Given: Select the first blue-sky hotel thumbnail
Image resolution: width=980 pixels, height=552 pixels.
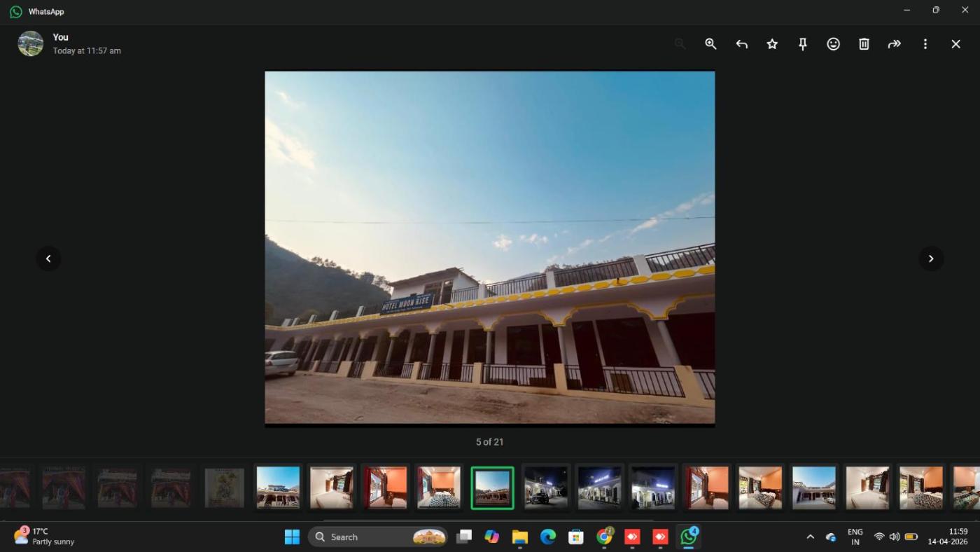Looking at the screenshot, I should [278, 487].
